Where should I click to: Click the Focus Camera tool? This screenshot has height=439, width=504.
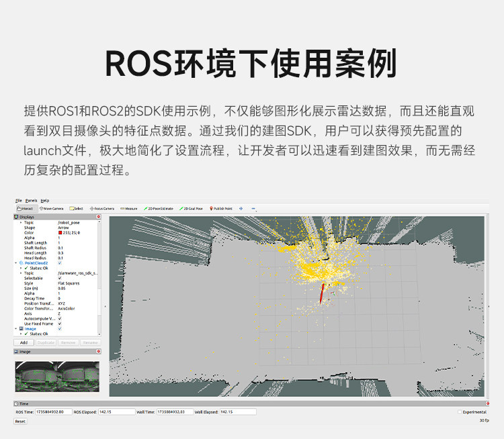click(102, 209)
